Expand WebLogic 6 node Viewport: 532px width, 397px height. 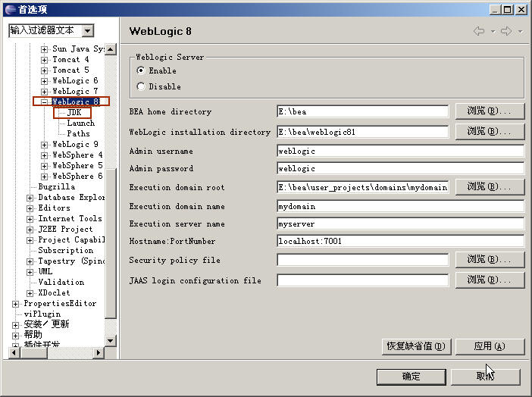click(x=44, y=81)
